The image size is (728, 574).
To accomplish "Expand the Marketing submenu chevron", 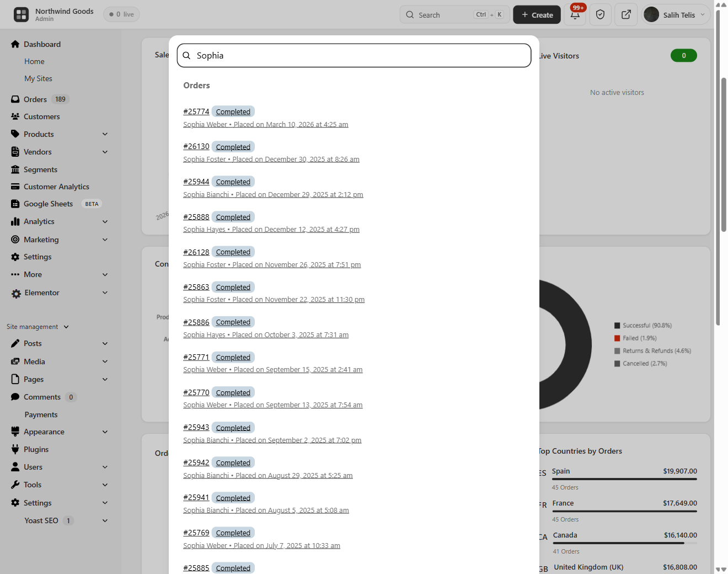I will [105, 240].
